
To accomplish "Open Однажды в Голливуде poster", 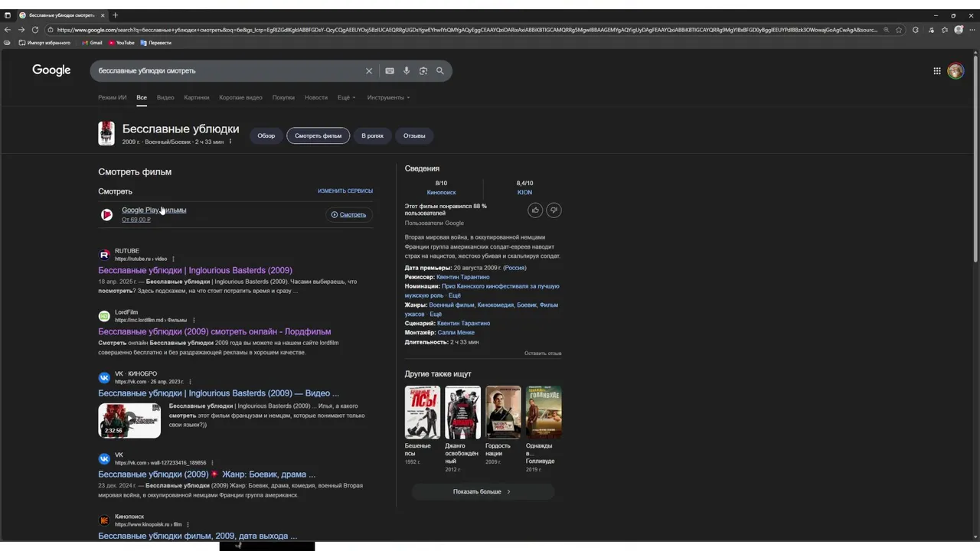I will click(x=544, y=412).
